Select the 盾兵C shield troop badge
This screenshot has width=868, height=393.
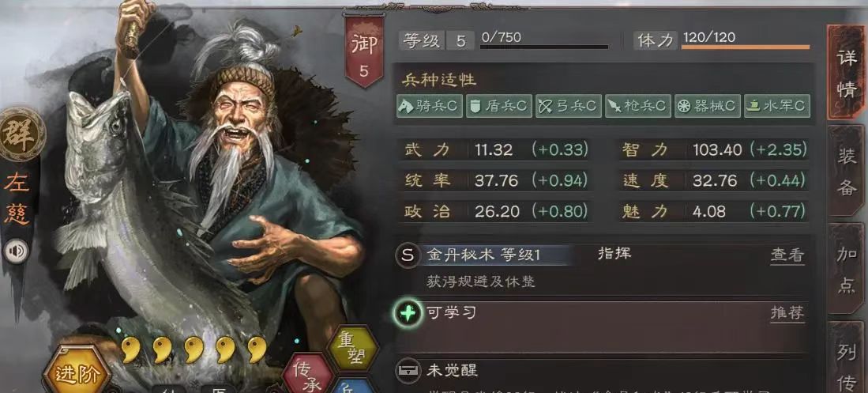[499, 106]
